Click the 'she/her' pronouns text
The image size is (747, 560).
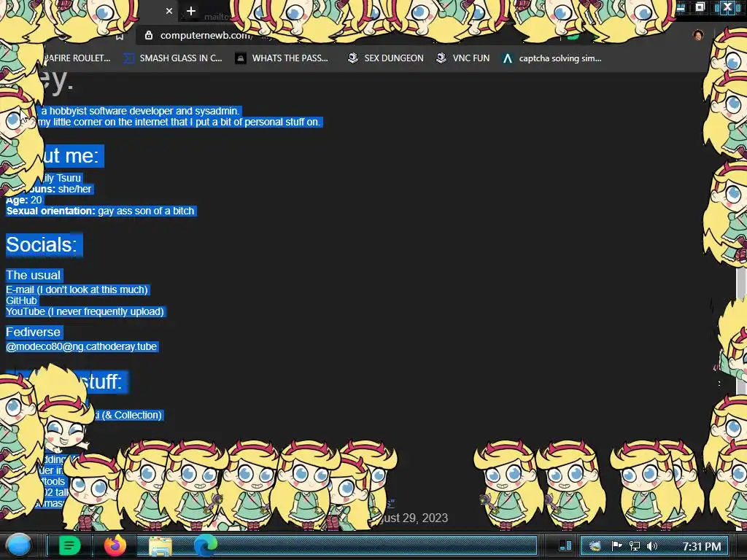pyautogui.click(x=75, y=189)
